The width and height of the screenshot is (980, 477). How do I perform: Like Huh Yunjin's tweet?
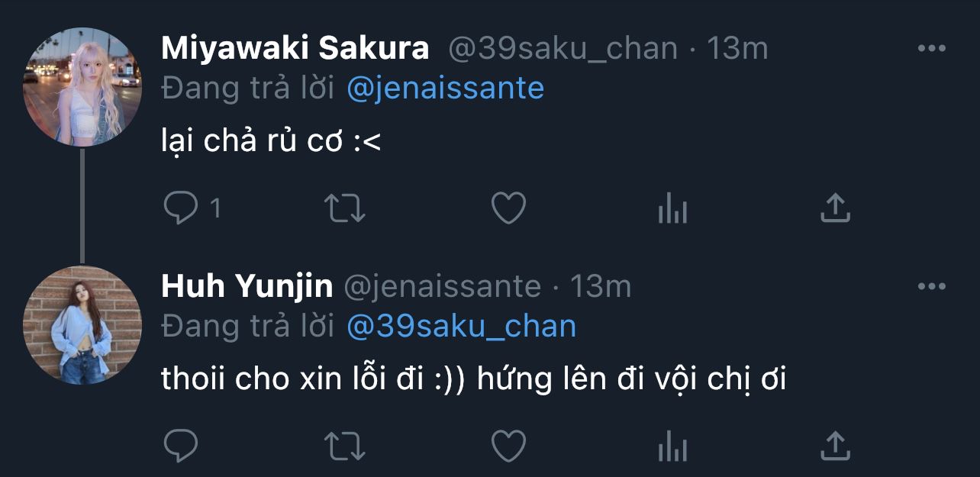click(508, 446)
